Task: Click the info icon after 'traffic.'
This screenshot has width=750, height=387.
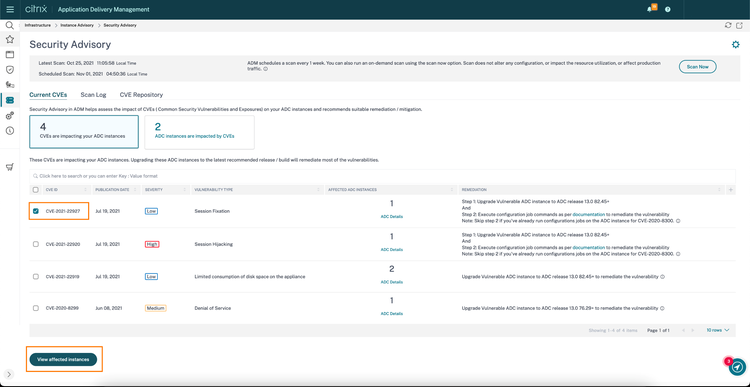Action: 265,69
